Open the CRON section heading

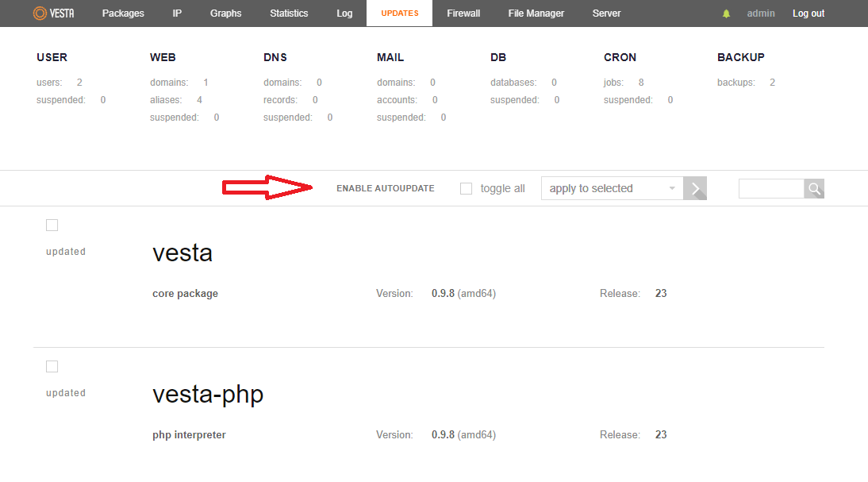coord(620,58)
